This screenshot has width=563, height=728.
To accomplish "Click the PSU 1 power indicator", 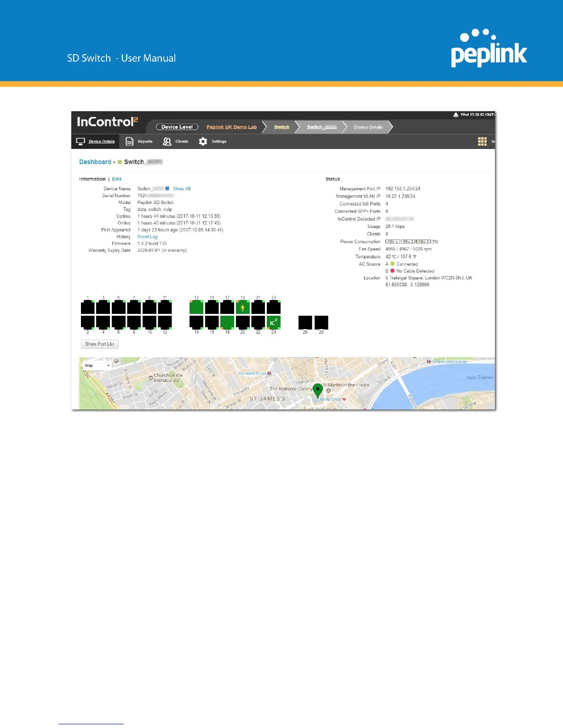I will (392, 241).
